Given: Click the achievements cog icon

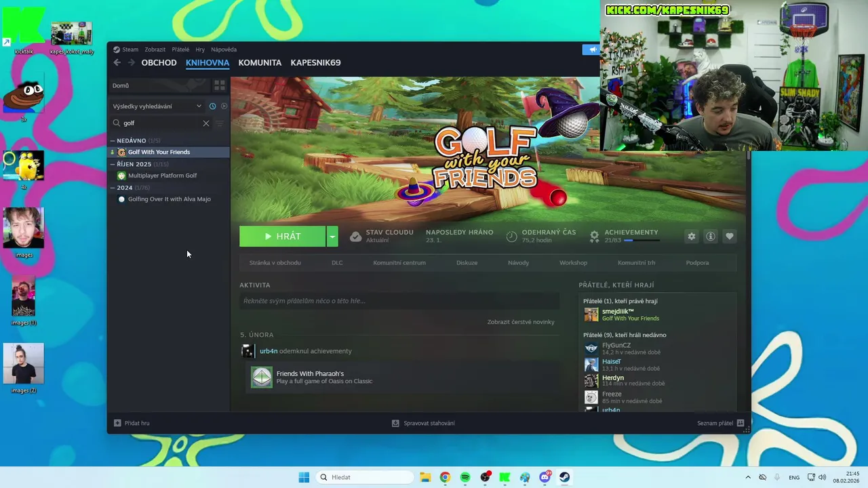Looking at the screenshot, I should point(594,236).
